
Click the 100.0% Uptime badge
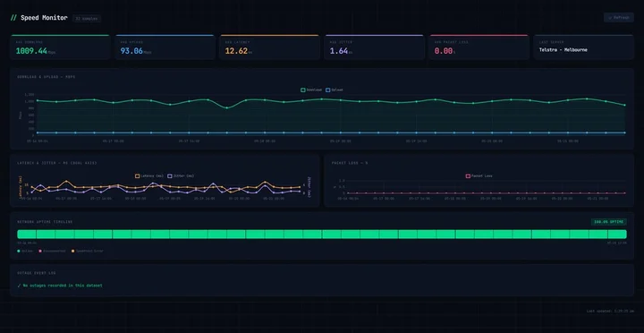[x=609, y=222]
